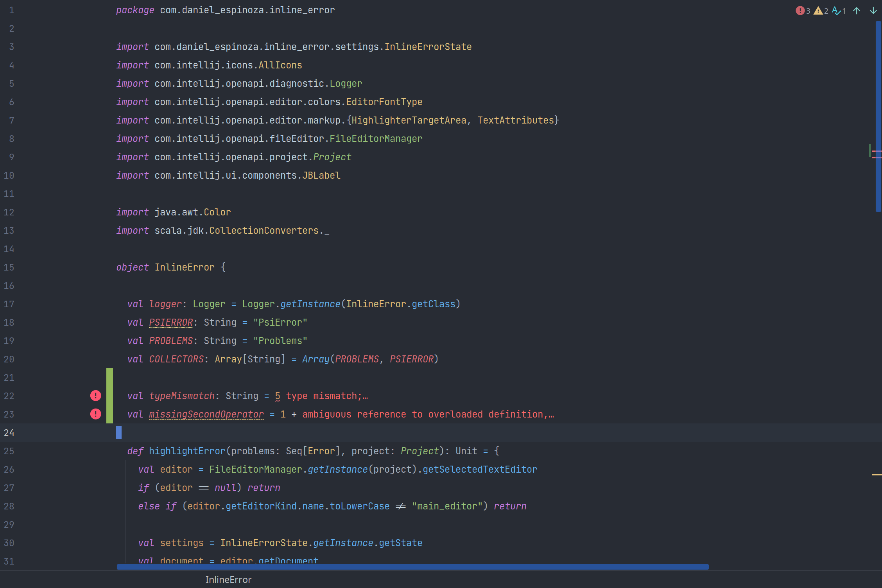Screen dimensions: 882x588
Task: Click EditorFontType in the import line
Action: coord(384,102)
